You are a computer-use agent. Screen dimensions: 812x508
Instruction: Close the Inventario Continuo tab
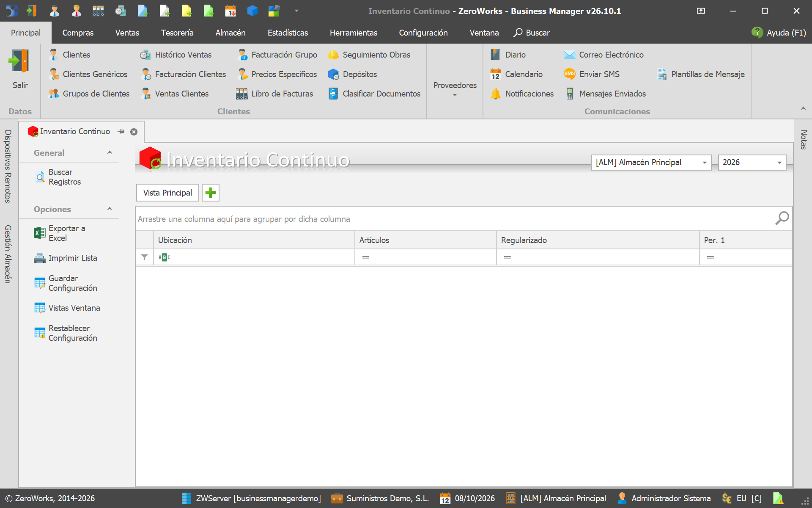pyautogui.click(x=134, y=132)
